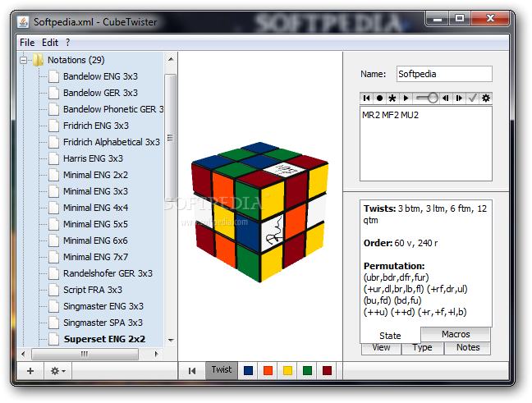Image resolution: width=532 pixels, height=403 pixels.
Task: Select Minimal ENG 4x4 notation
Action: click(95, 208)
